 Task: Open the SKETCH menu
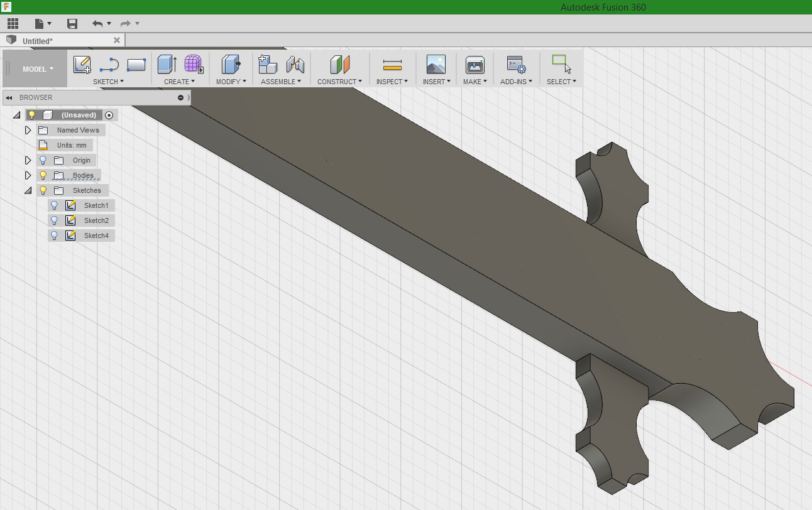108,82
